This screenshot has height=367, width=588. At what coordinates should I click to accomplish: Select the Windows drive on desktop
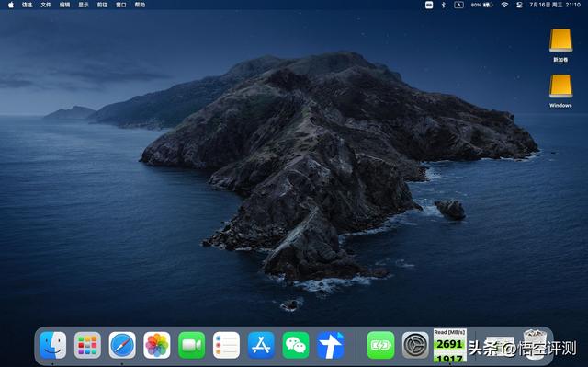560,91
